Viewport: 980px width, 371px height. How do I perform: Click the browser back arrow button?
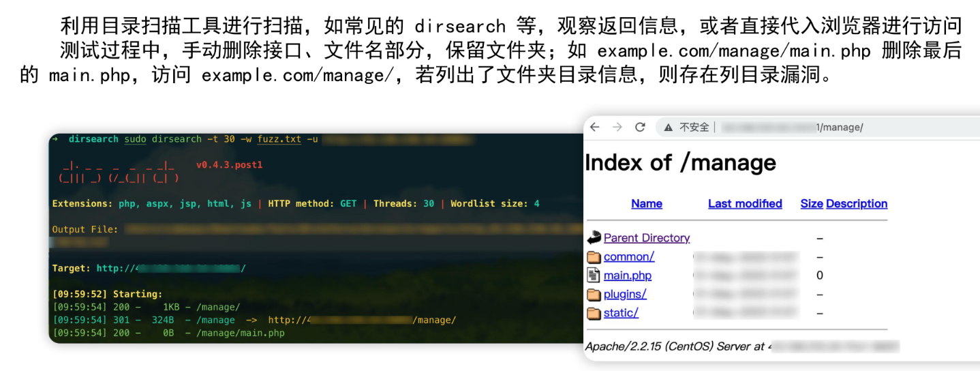coord(595,128)
